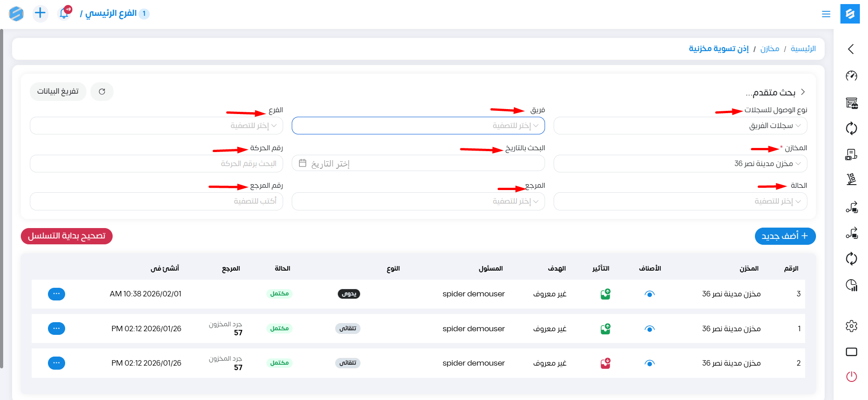The height and width of the screenshot is (400, 868).
Task: Collapse the بحث متقدم advanced search section
Action: click(803, 92)
